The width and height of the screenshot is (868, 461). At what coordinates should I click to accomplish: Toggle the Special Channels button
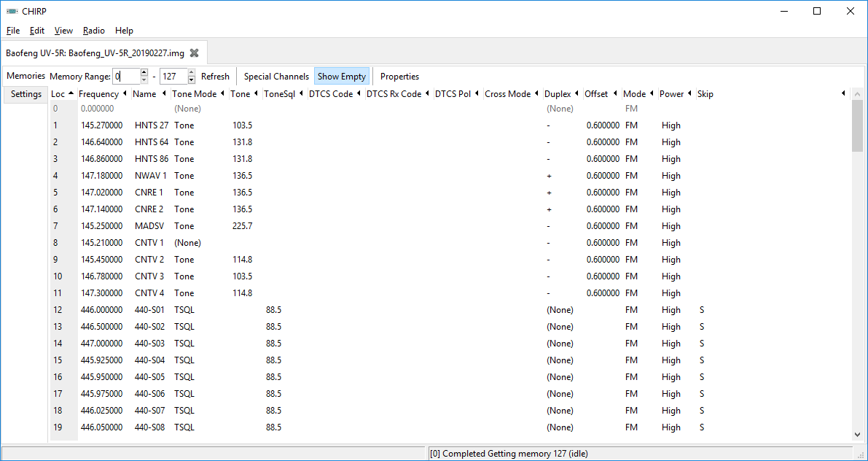point(276,77)
